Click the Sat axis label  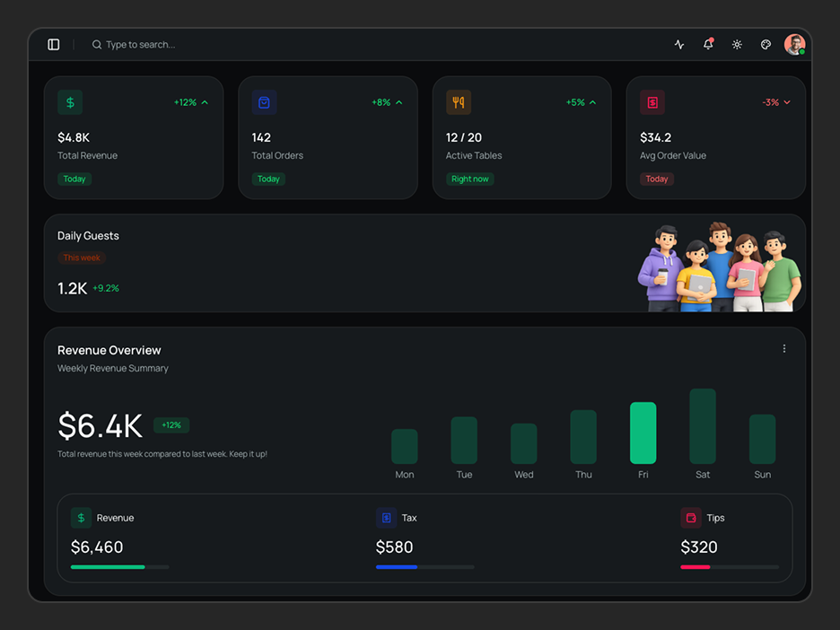click(x=703, y=475)
